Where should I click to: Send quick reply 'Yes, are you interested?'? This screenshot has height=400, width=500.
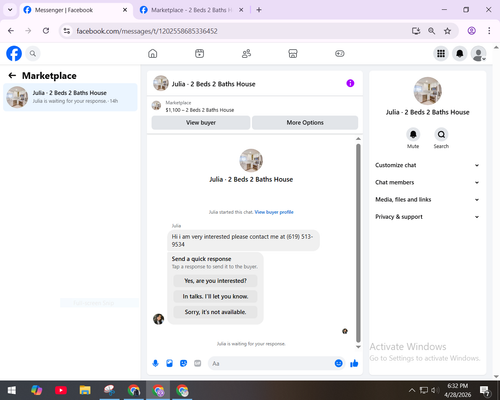pyautogui.click(x=215, y=281)
